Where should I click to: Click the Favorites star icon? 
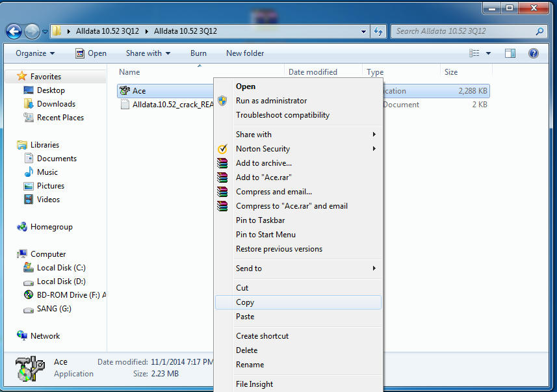[21, 76]
